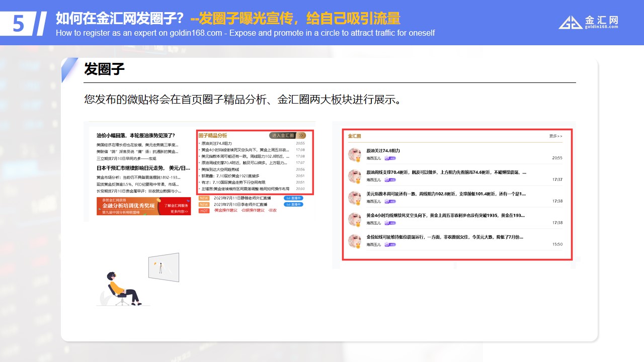Click NEW tag beside 7月10日李老师外汇直播
This screenshot has width=644, height=362.
[x=204, y=205]
